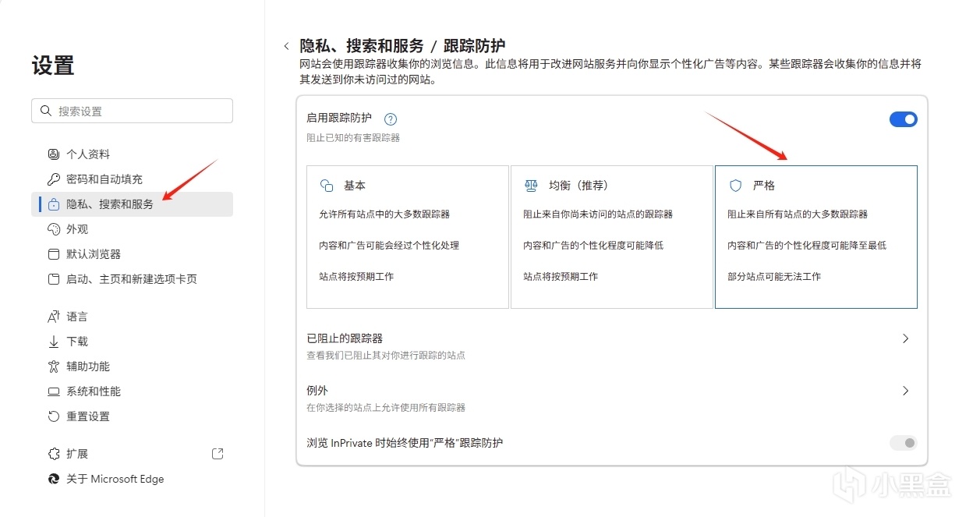
Task: Go back using the left chevron arrow
Action: (286, 47)
